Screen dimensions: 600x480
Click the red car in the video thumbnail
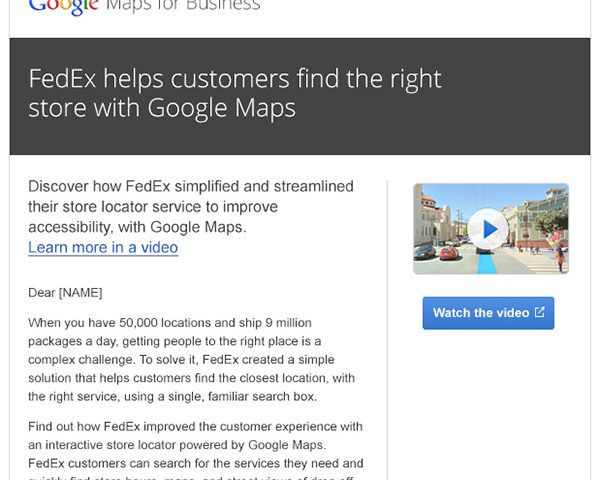pyautogui.click(x=448, y=253)
